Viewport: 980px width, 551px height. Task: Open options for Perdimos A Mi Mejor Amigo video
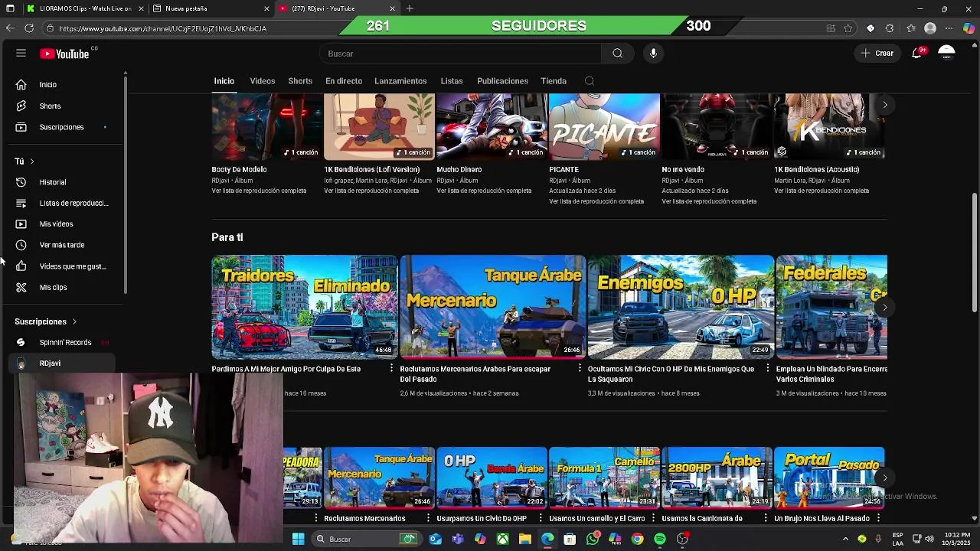[391, 369]
